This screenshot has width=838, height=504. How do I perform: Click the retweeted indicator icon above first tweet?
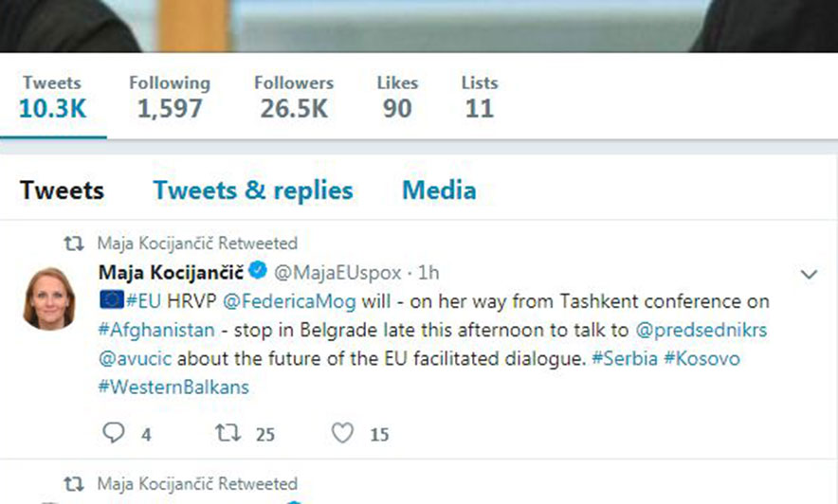point(74,243)
